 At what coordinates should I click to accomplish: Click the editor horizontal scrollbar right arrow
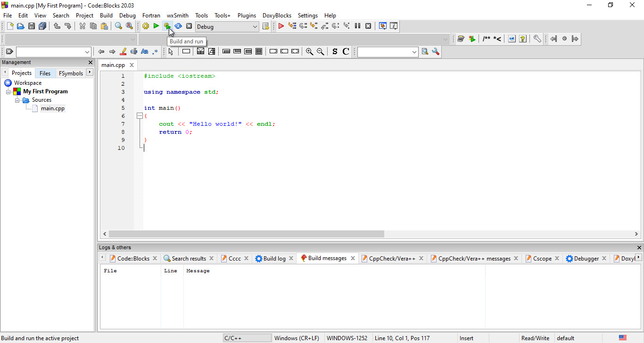636,234
